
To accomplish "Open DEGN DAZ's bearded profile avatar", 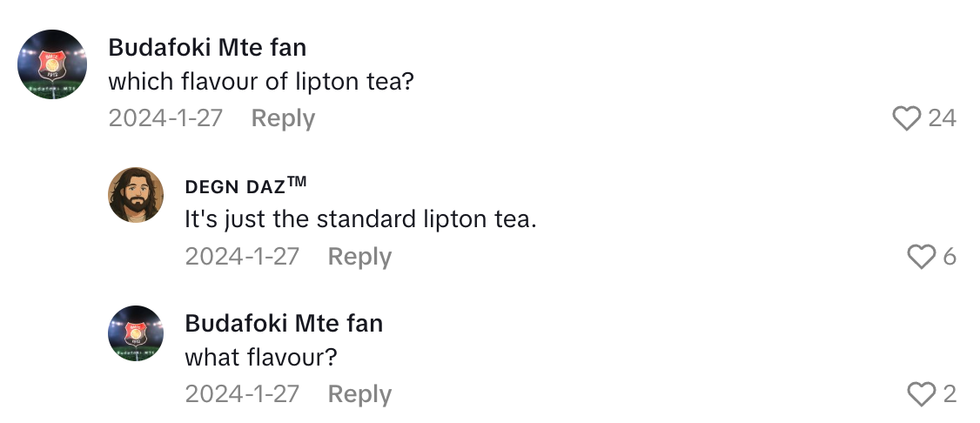I will (x=136, y=195).
